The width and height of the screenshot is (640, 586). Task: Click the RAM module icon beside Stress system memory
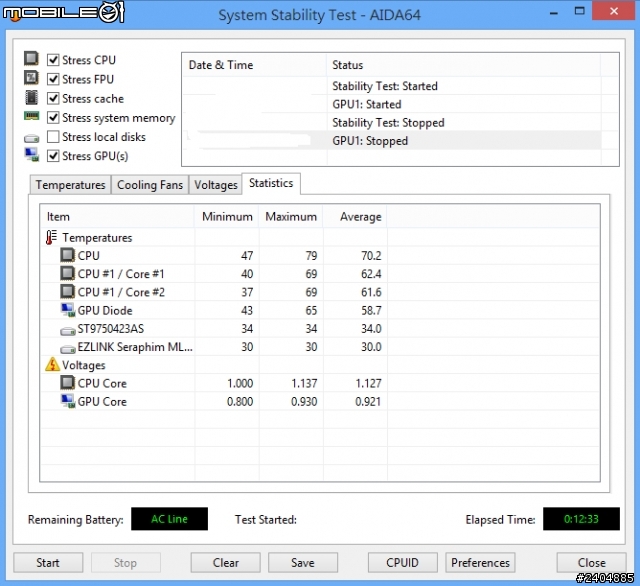point(31,116)
